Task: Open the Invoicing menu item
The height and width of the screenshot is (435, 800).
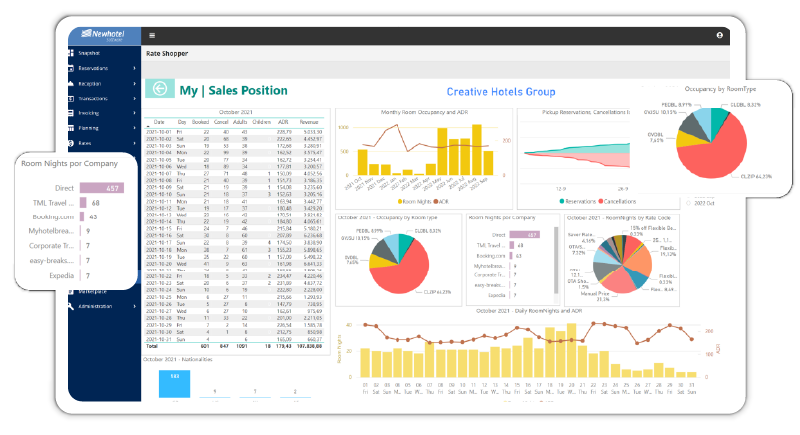Action: tap(89, 113)
